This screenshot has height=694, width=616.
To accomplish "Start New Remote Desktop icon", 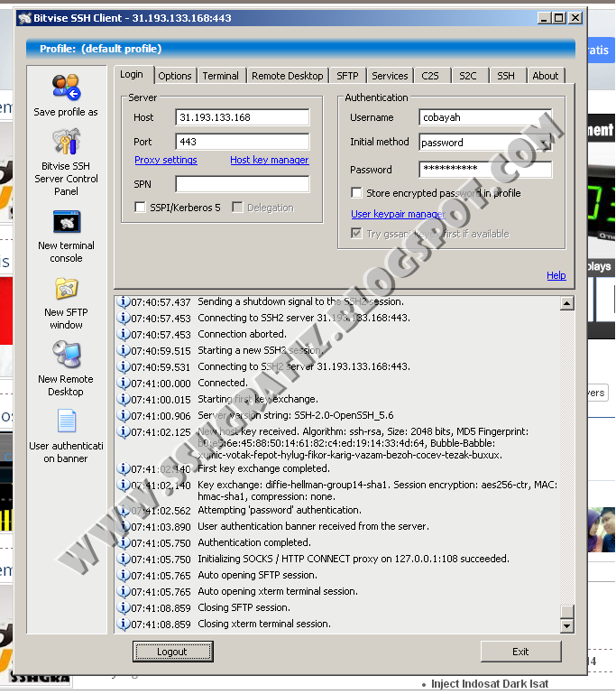I will pyautogui.click(x=67, y=355).
